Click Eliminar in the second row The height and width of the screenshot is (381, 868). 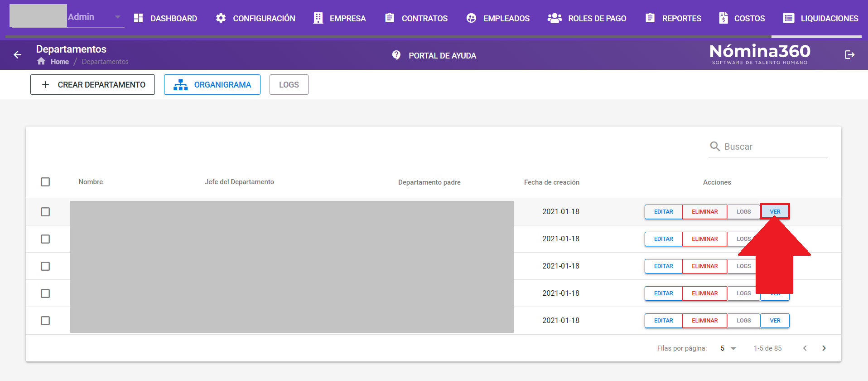[x=704, y=239]
